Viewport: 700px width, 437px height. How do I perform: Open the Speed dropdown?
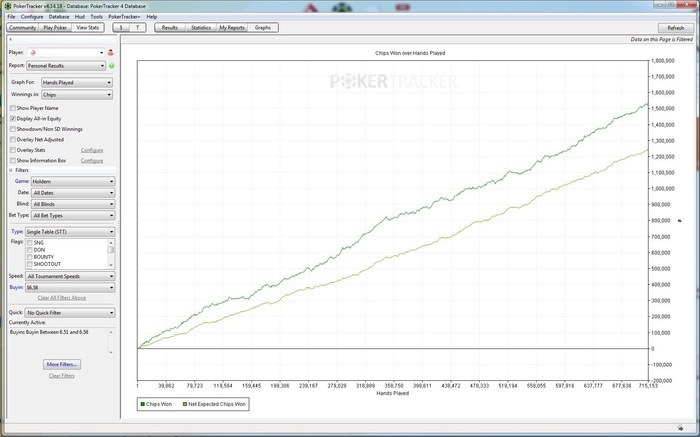(70, 276)
